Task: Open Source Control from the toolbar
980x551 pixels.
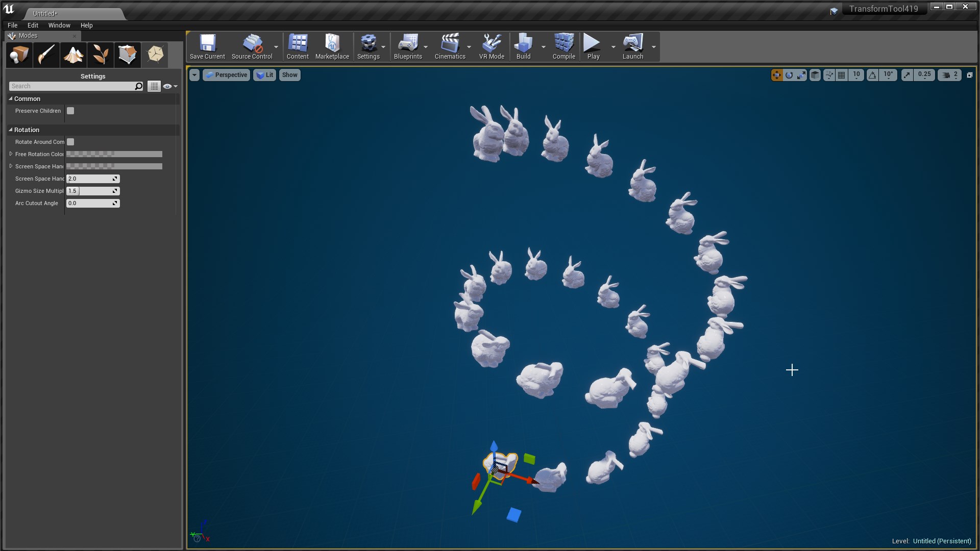Action: coord(252,47)
